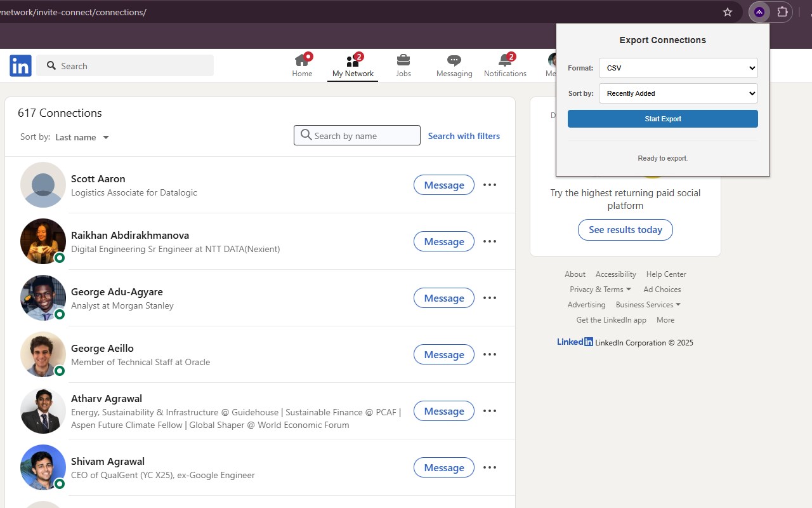Open the browser Extensions puzzle icon

point(783,12)
